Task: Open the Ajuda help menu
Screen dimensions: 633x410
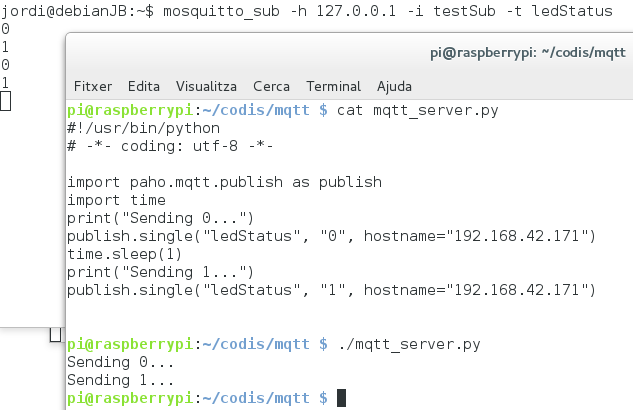Action: (394, 86)
